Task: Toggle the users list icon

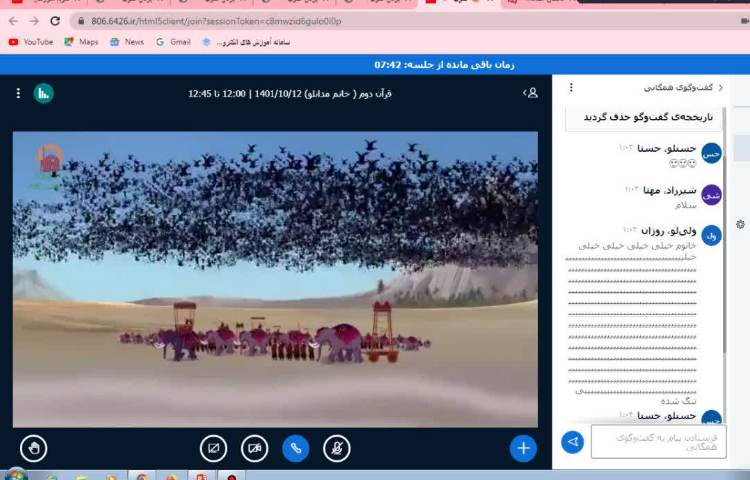Action: point(530,93)
